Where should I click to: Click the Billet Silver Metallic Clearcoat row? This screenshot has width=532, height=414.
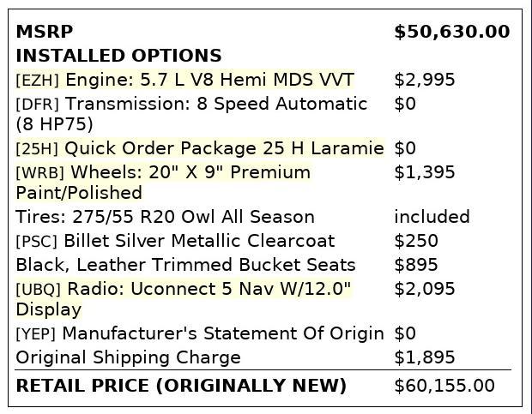pos(199,241)
